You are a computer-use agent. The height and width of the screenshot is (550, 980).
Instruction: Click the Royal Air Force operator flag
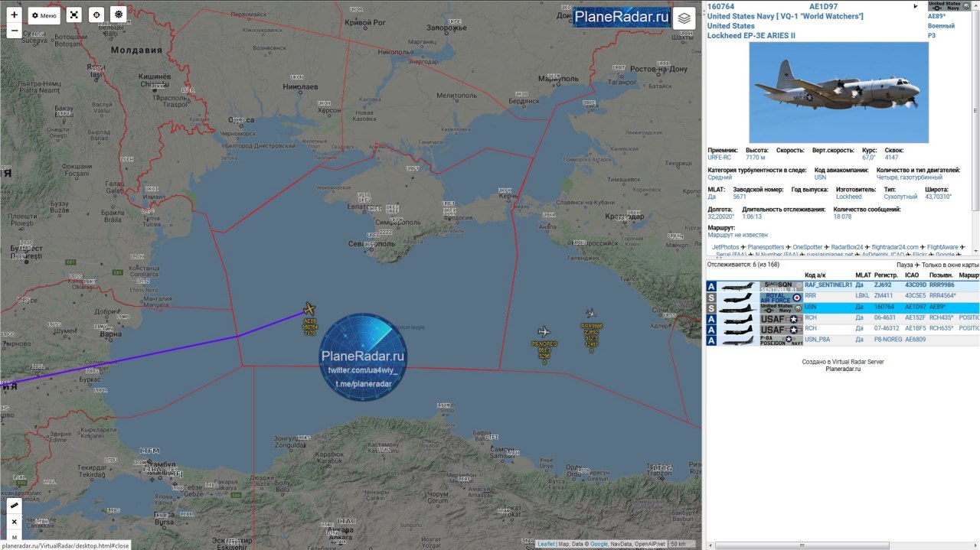[781, 297]
